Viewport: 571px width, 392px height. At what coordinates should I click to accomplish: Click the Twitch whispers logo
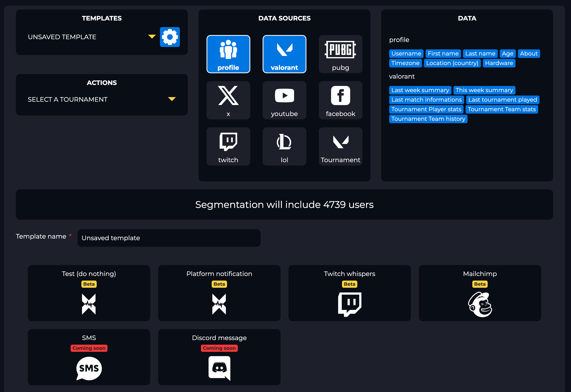coord(349,304)
